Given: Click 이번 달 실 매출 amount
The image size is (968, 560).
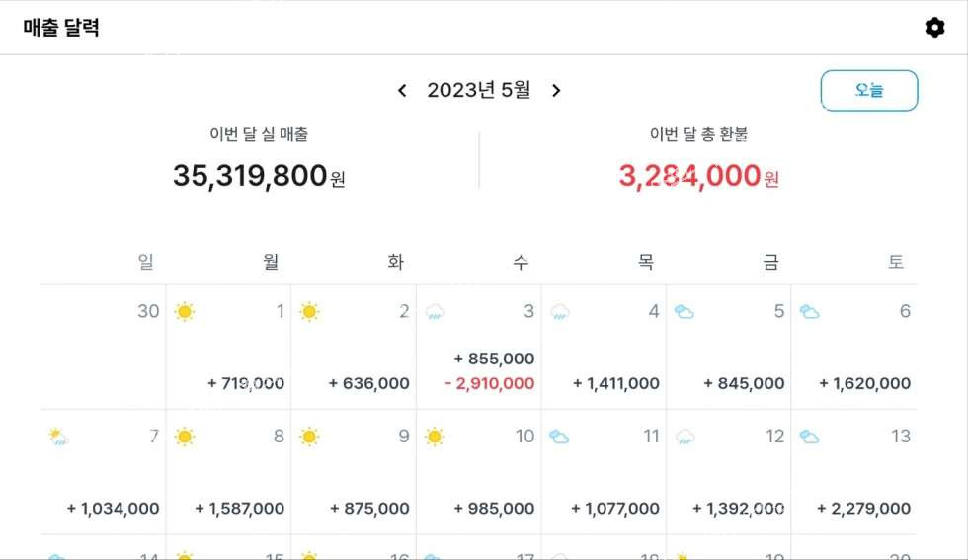Looking at the screenshot, I should pyautogui.click(x=250, y=176).
